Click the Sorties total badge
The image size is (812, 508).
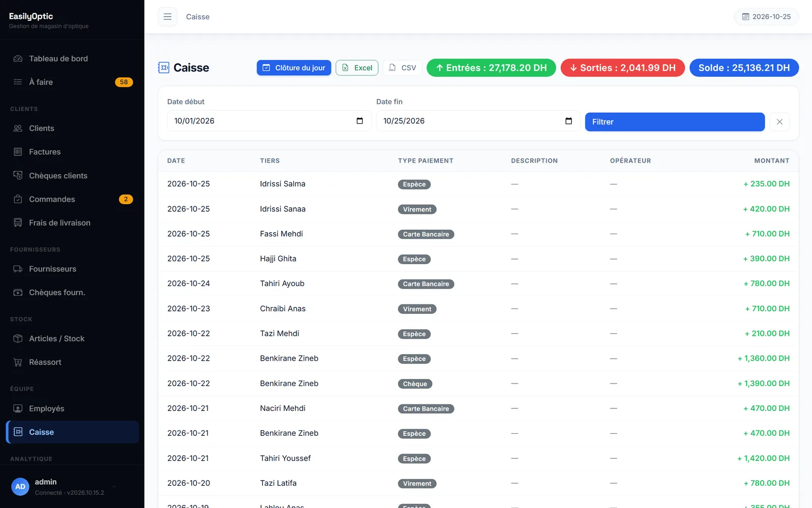(x=623, y=68)
